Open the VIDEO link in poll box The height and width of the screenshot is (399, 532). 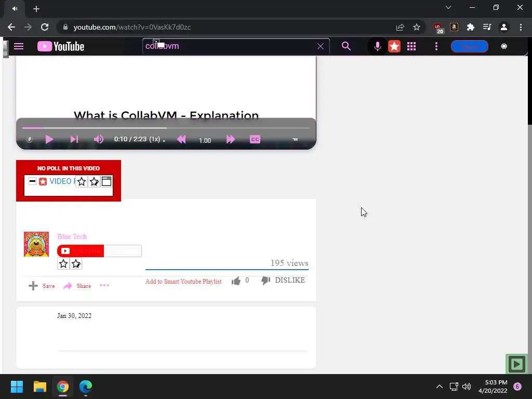click(62, 181)
